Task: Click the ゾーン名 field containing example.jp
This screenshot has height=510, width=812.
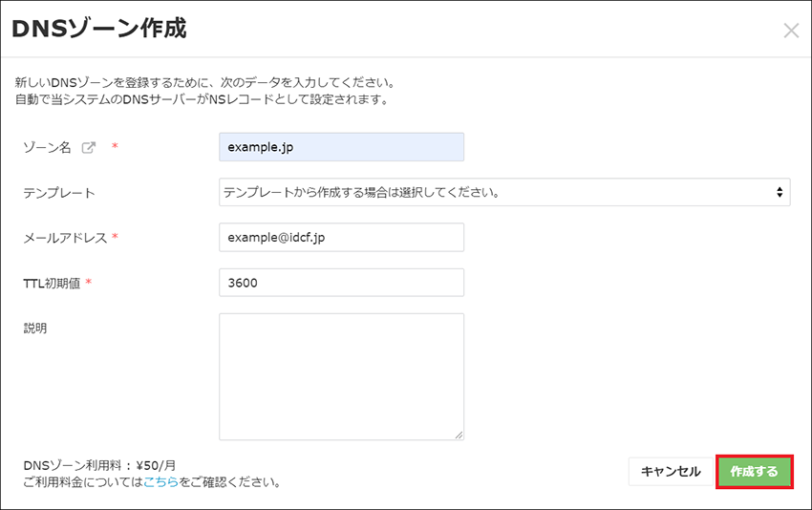Action: point(341,147)
